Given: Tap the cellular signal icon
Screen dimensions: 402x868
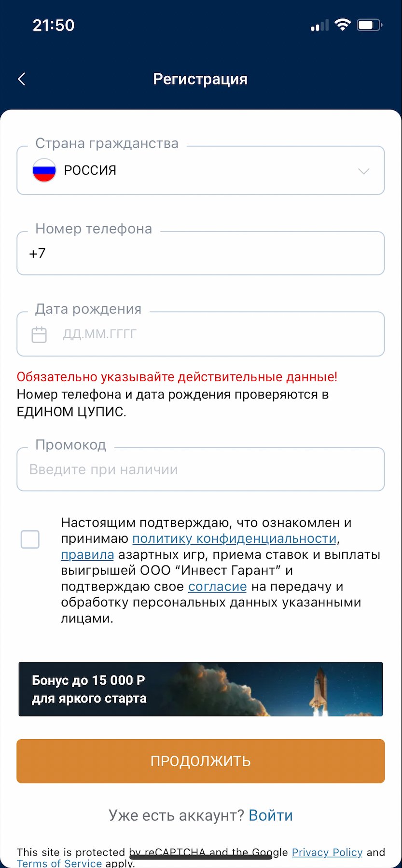Looking at the screenshot, I should click(319, 26).
